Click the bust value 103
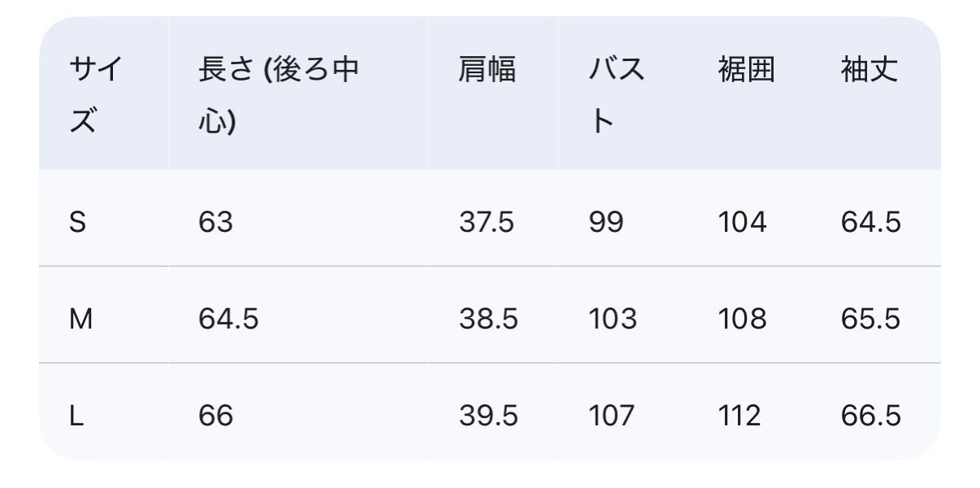This screenshot has height=488, width=980. 613,319
